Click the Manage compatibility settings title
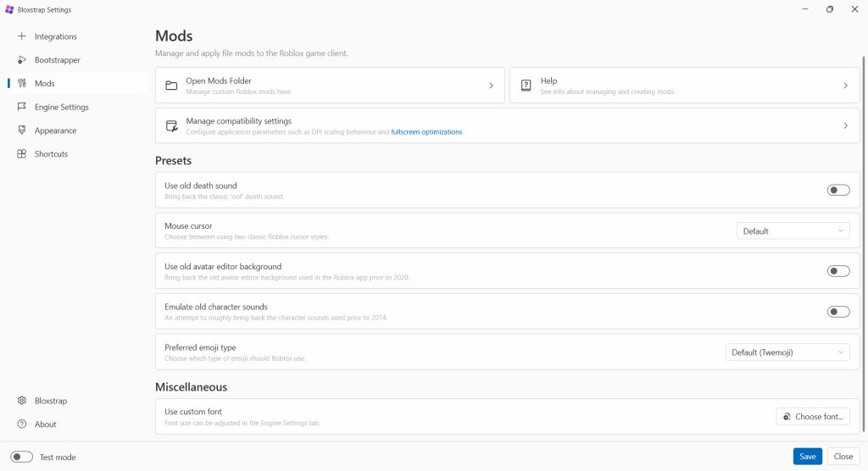 pyautogui.click(x=238, y=120)
